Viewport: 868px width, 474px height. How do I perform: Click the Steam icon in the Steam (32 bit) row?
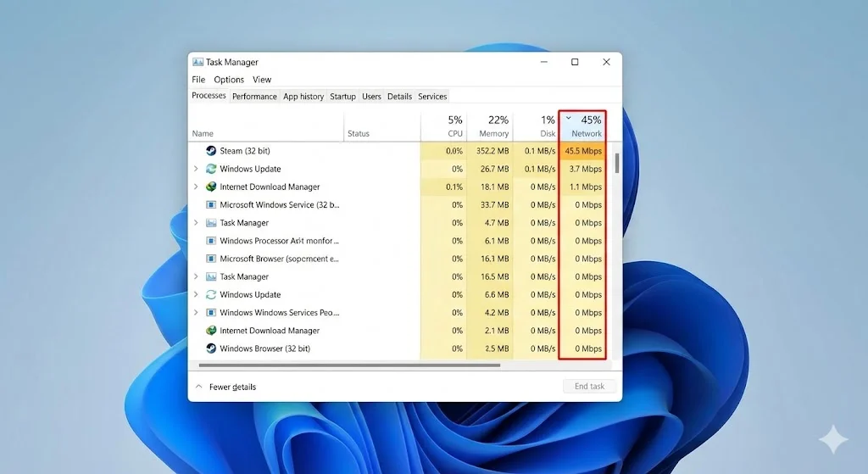point(211,151)
